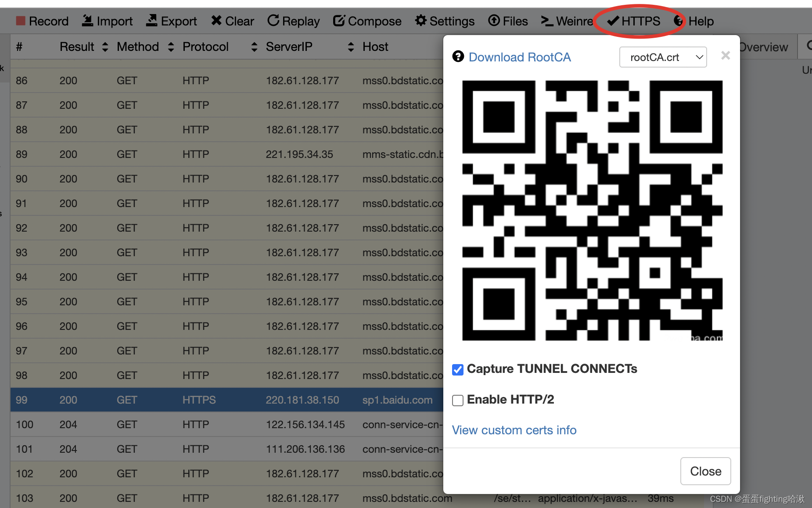Click conn-service-cn host in row 101
This screenshot has height=508, width=812.
403,449
